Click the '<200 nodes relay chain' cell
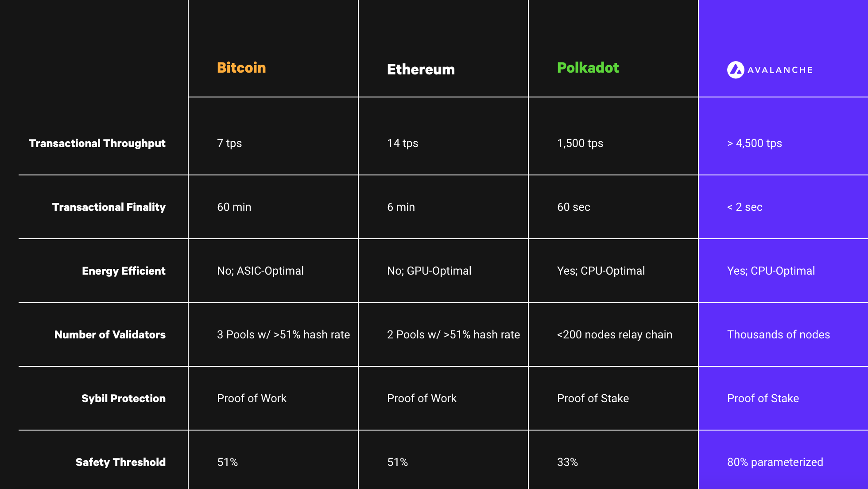868x489 pixels. (x=615, y=334)
